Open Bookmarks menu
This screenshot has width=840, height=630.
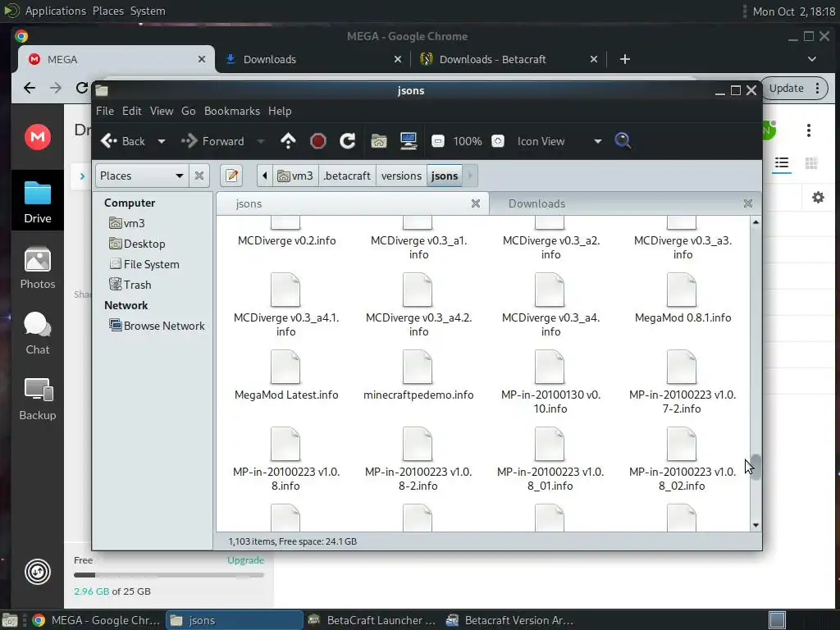[232, 111]
